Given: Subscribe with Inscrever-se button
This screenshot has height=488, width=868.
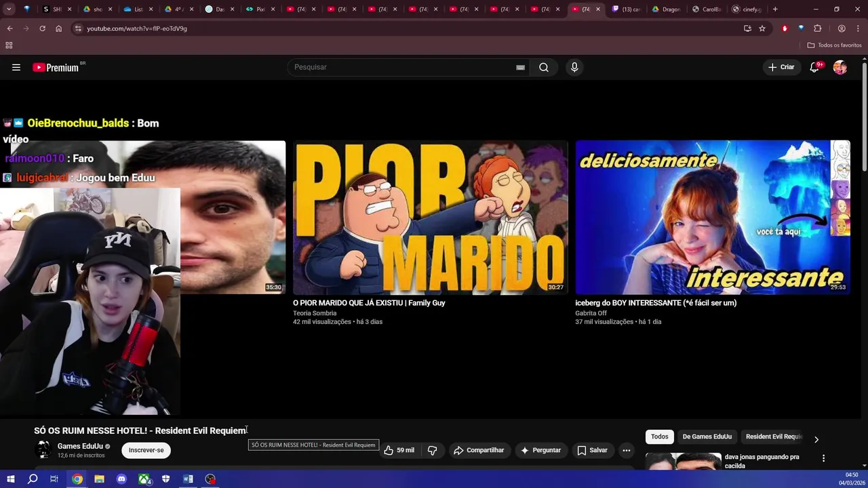Looking at the screenshot, I should click(x=146, y=450).
